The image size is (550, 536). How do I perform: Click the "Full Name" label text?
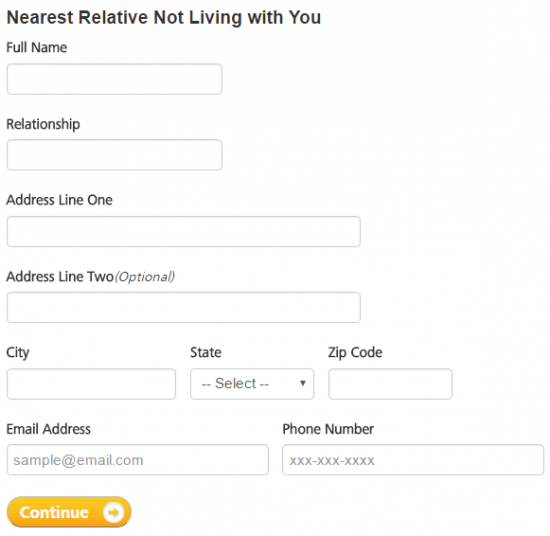(x=37, y=47)
